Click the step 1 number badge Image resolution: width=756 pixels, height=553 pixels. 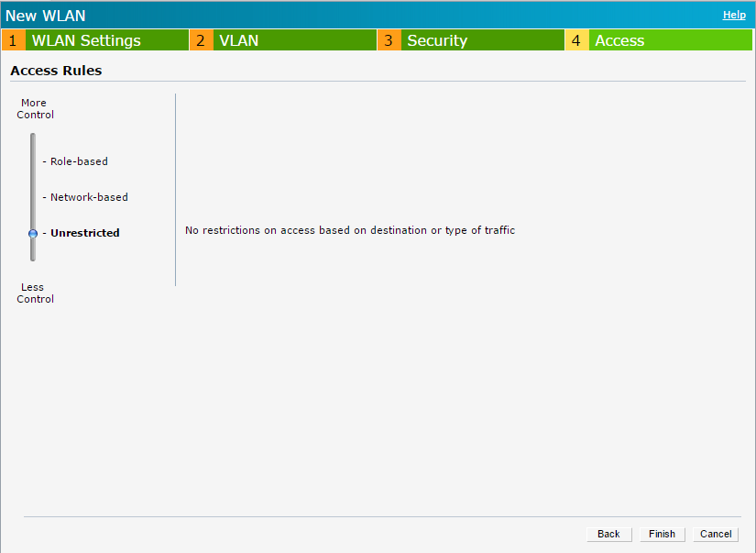coord(13,40)
